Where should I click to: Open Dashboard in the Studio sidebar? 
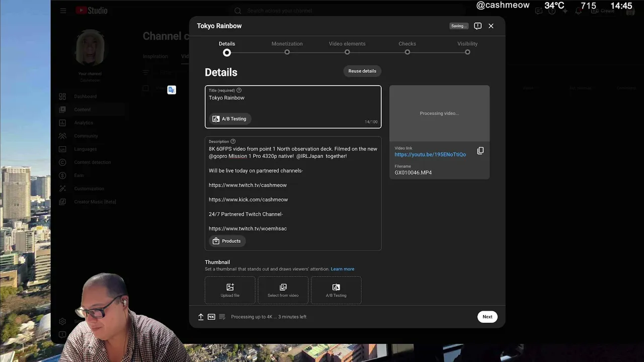coord(85,97)
